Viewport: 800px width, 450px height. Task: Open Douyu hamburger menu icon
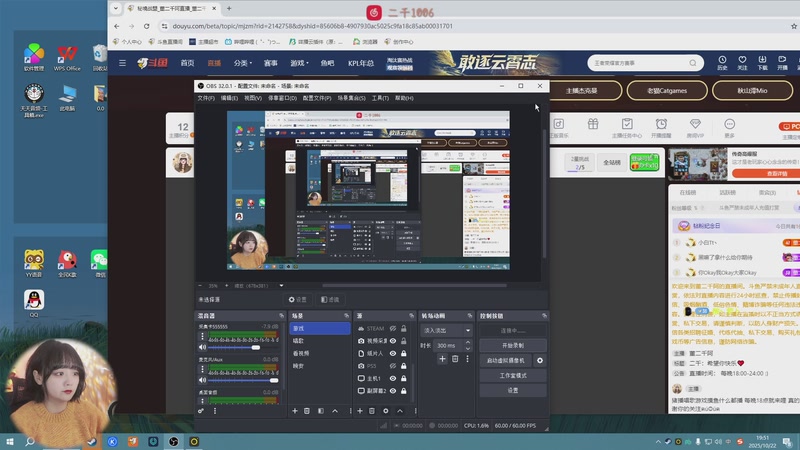point(122,63)
